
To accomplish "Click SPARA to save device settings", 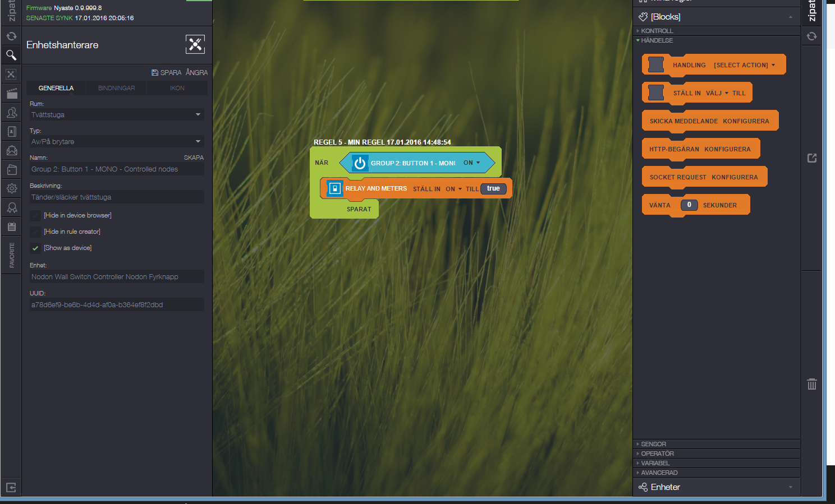I will 167,73.
